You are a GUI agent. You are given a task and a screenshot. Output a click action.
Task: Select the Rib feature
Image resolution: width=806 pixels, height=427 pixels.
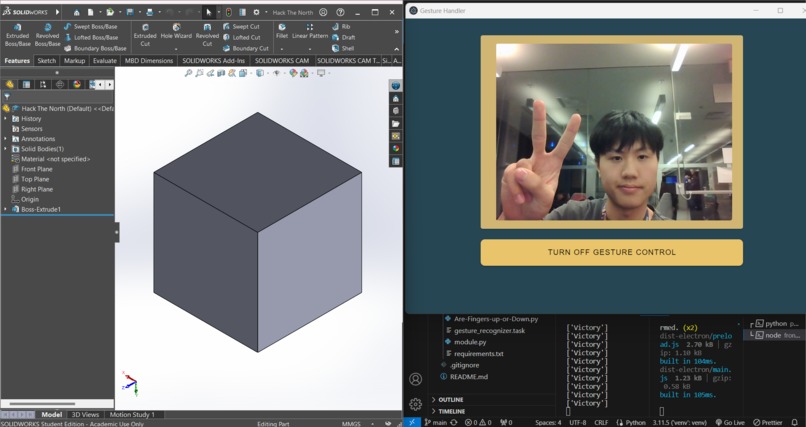(x=341, y=26)
